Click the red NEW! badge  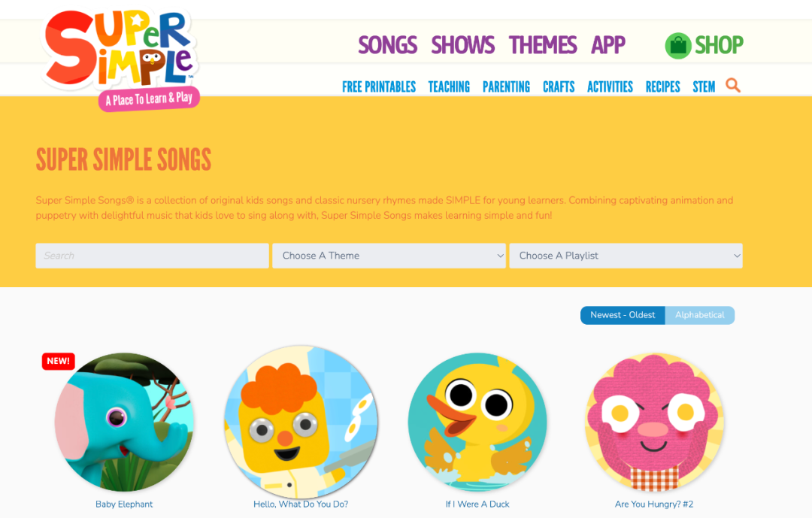click(x=59, y=361)
